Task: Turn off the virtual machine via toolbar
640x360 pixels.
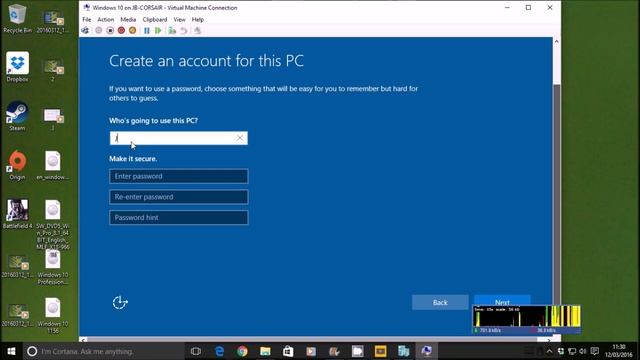Action: click(x=110, y=31)
